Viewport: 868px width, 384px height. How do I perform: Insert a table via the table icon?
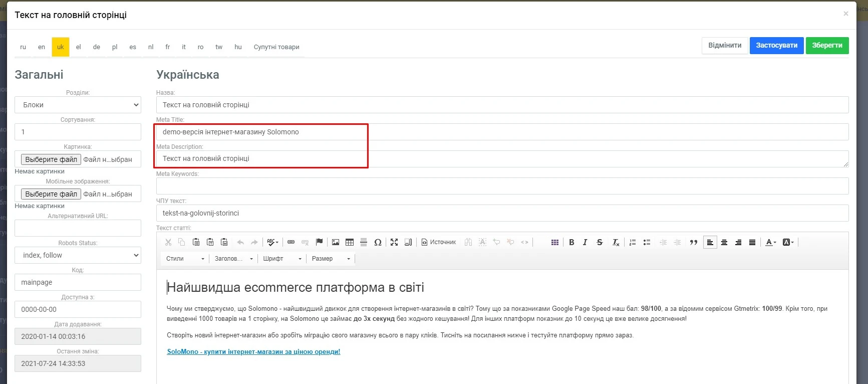[350, 242]
